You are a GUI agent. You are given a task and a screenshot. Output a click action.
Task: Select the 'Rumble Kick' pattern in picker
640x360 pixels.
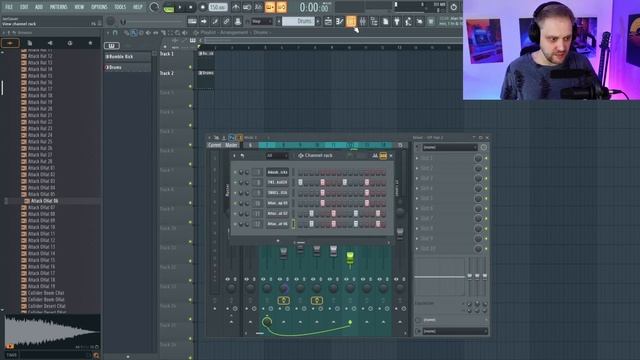pos(127,56)
